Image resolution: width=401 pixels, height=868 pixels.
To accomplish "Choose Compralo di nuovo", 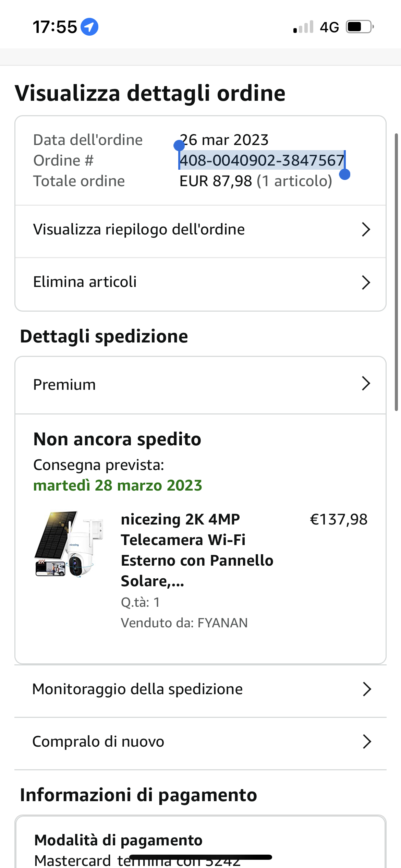I will point(98,742).
